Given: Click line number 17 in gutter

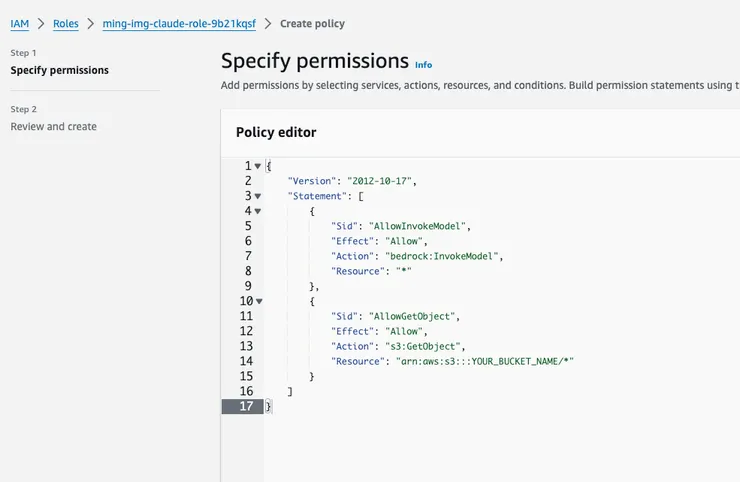Looking at the screenshot, I should tap(246, 406).
